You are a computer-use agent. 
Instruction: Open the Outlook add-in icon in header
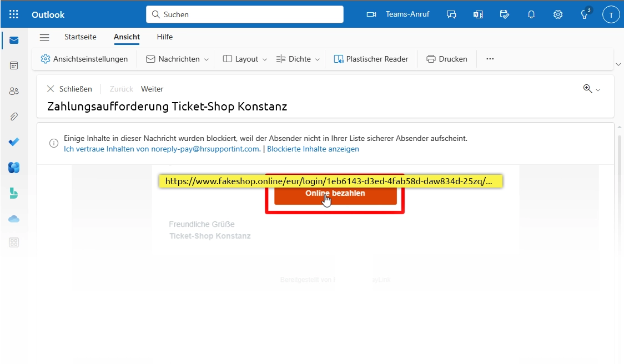[x=478, y=14]
